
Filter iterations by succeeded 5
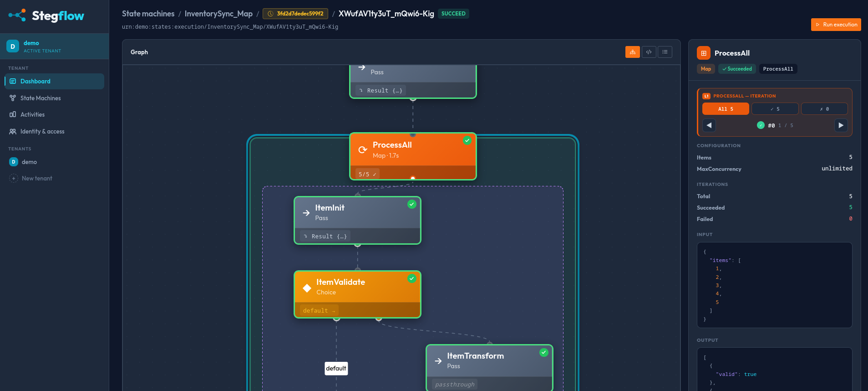click(775, 109)
